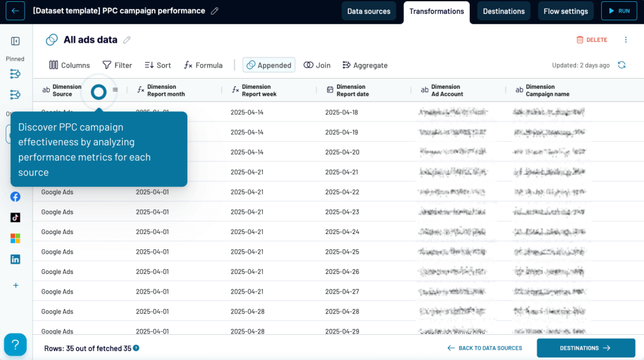Add a new source with plus icon
Viewport: 644px width, 360px height.
click(16, 285)
